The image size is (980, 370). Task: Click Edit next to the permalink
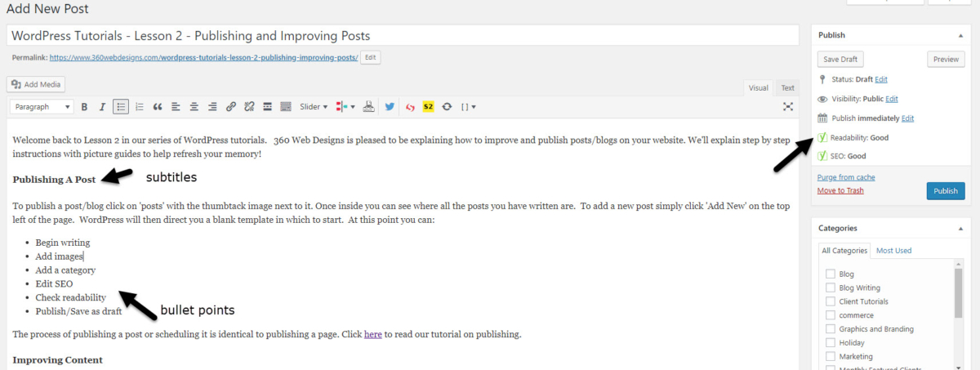click(371, 57)
